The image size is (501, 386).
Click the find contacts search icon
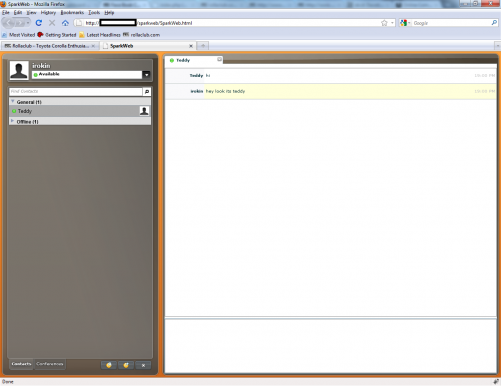(x=147, y=92)
